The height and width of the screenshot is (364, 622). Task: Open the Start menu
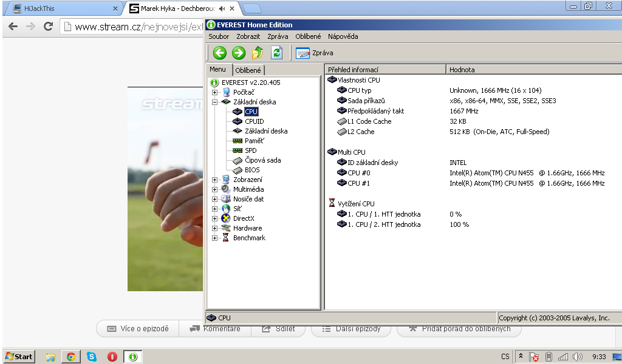[19, 357]
